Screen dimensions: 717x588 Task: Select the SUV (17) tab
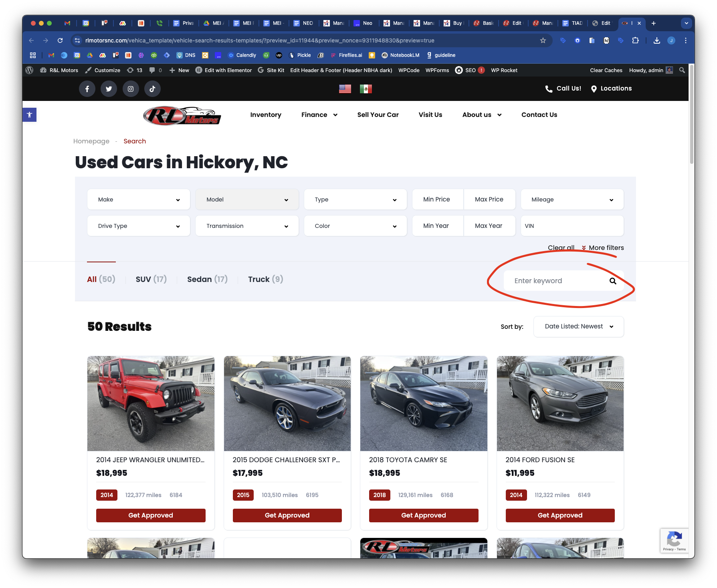tap(151, 279)
